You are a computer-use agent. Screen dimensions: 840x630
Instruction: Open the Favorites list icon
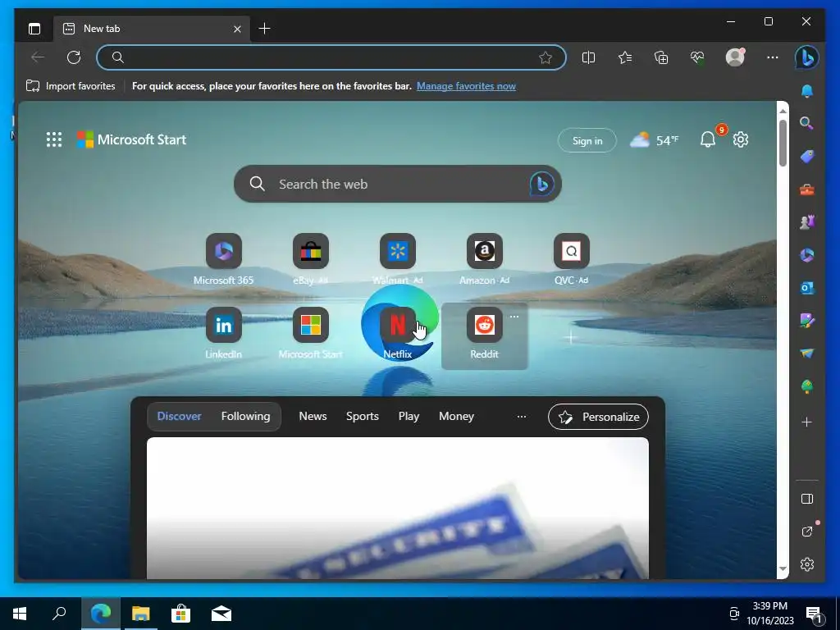(624, 57)
